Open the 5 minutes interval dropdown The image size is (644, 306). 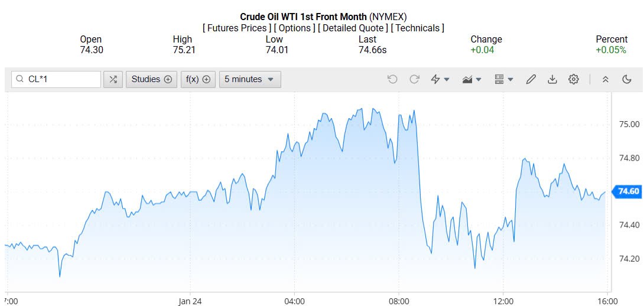click(250, 79)
